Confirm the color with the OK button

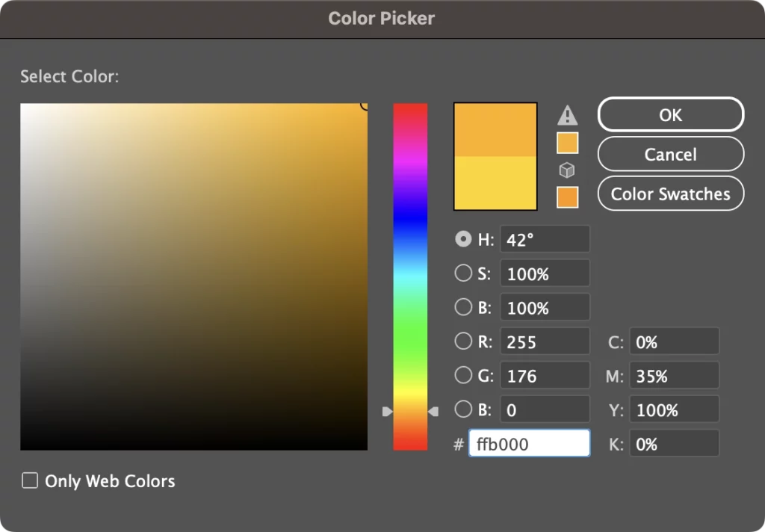click(x=670, y=114)
